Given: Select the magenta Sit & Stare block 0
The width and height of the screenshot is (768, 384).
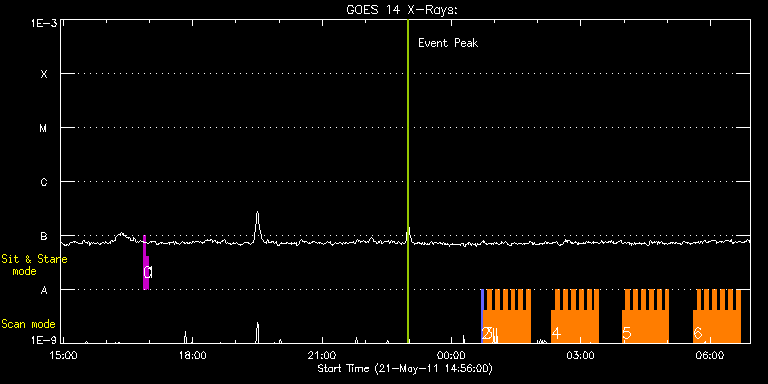Looking at the screenshot, I should coord(144,263).
